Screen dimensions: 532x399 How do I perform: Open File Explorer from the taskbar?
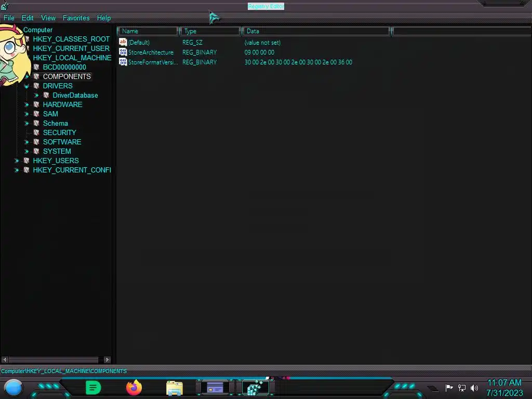pos(175,388)
